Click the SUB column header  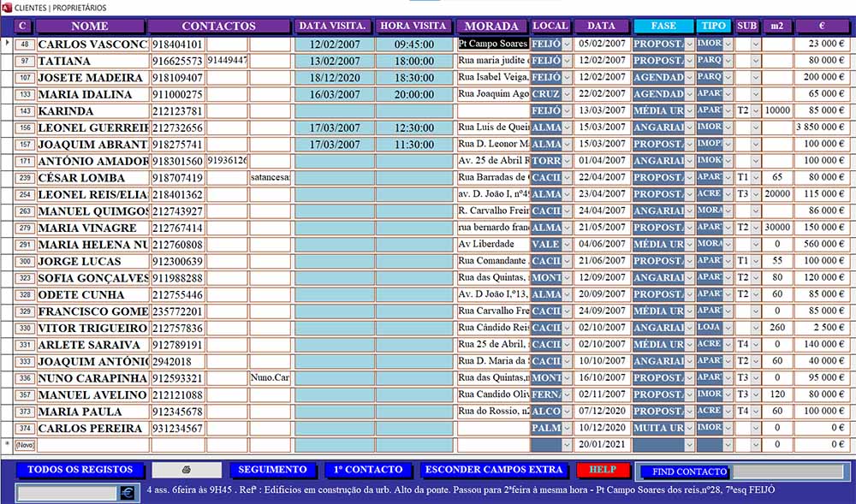746,26
